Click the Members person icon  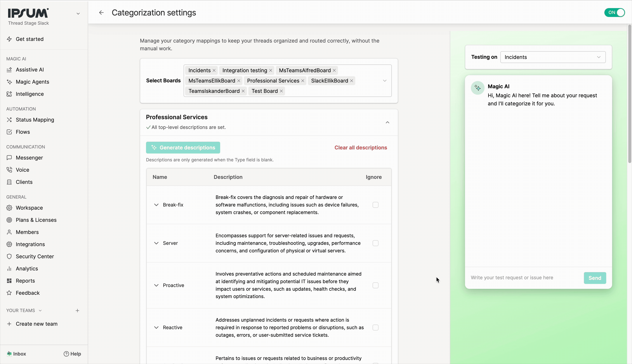(x=9, y=232)
